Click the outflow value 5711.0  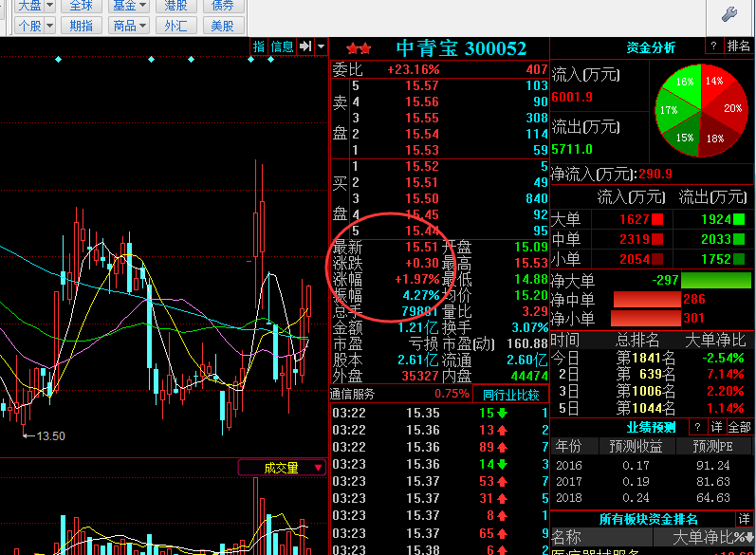click(572, 150)
